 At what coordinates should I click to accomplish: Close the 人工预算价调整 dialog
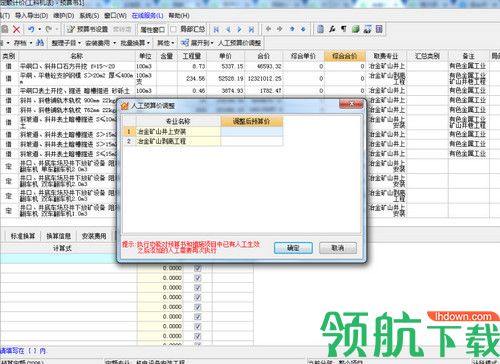tap(351, 104)
